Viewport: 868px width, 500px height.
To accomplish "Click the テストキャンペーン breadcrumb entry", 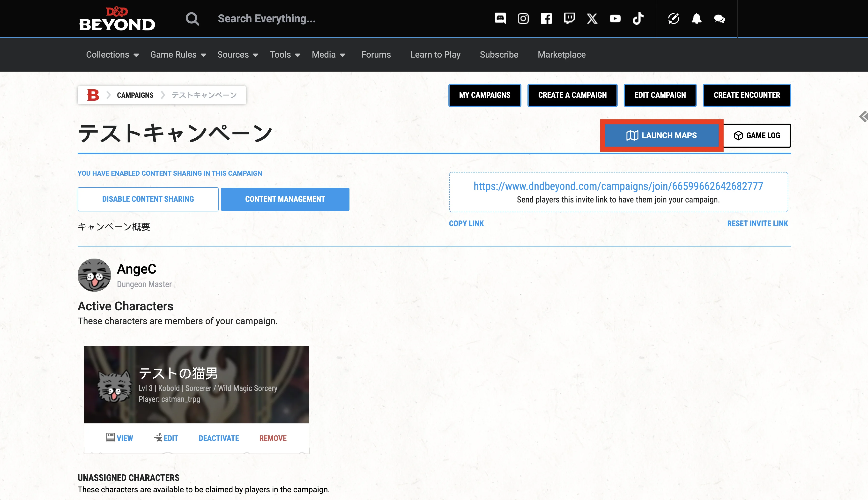I will 204,95.
